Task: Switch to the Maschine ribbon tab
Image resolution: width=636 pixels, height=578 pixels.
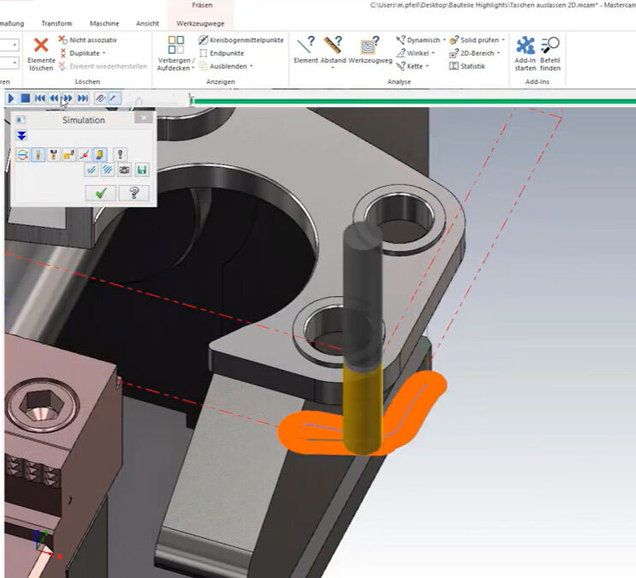Action: click(x=104, y=24)
